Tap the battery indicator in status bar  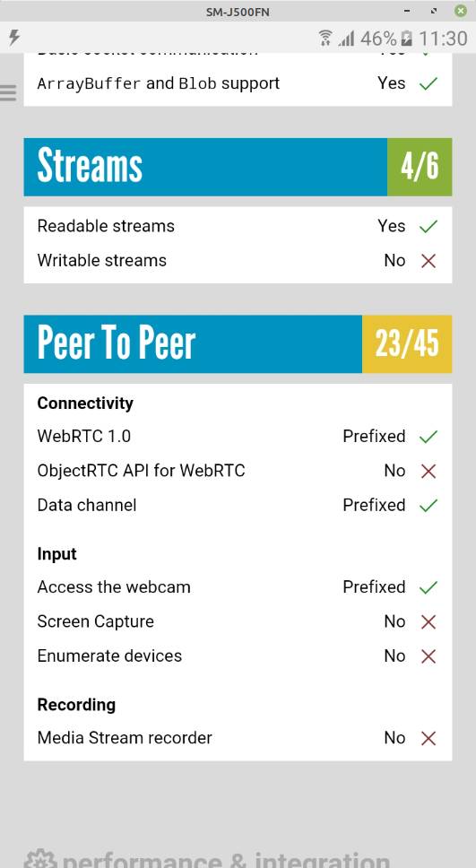point(406,39)
